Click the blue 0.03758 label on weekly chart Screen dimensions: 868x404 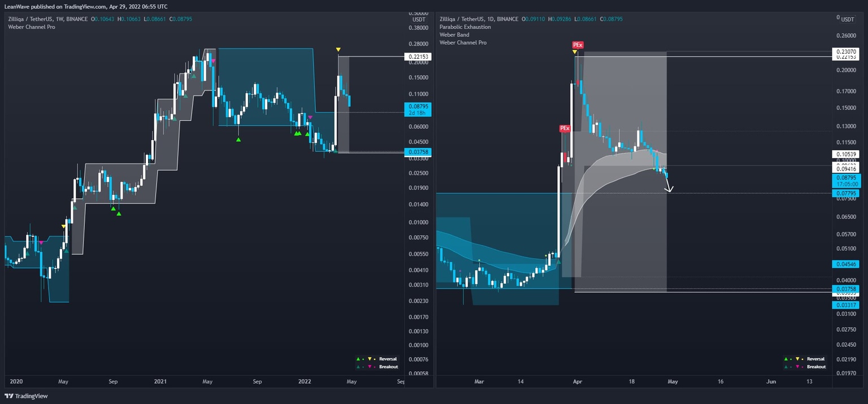pos(418,152)
